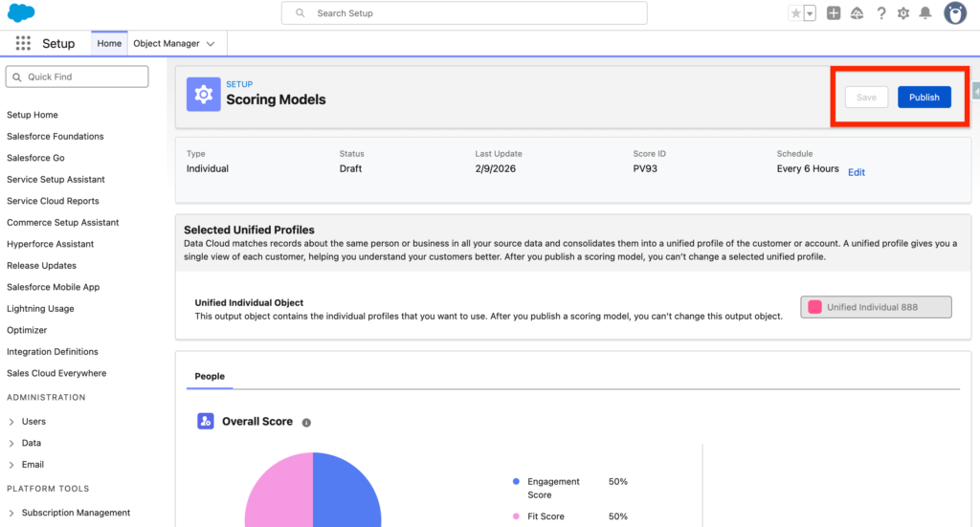Open the Help question mark icon
Viewport: 980px width, 527px height.
880,13
